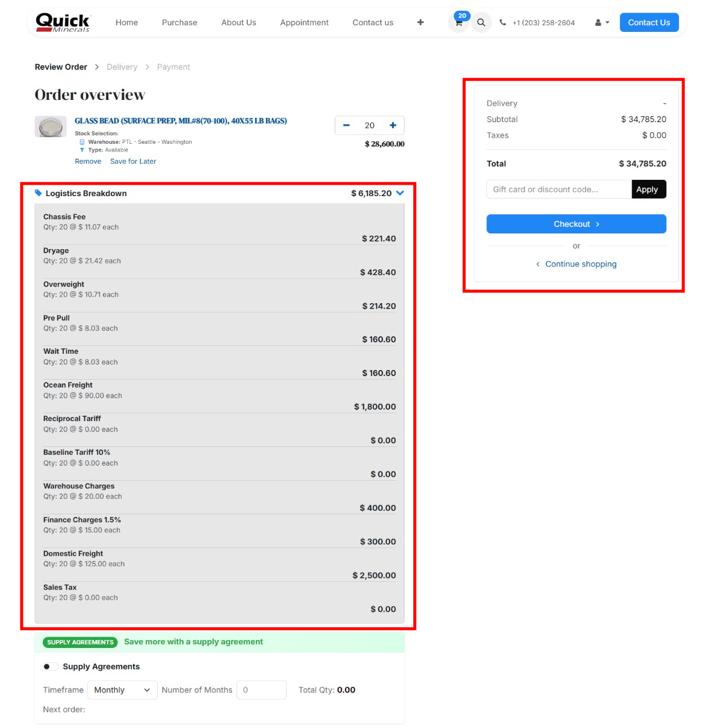Click the warehouse icon in Stock Selection
Viewport: 714px width, 728px height.
coord(81,142)
